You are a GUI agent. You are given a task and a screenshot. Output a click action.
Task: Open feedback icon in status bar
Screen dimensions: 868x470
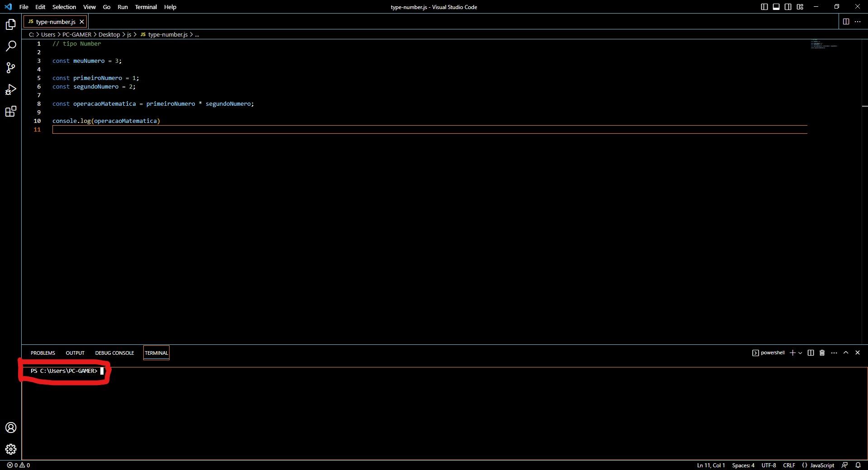pos(844,465)
